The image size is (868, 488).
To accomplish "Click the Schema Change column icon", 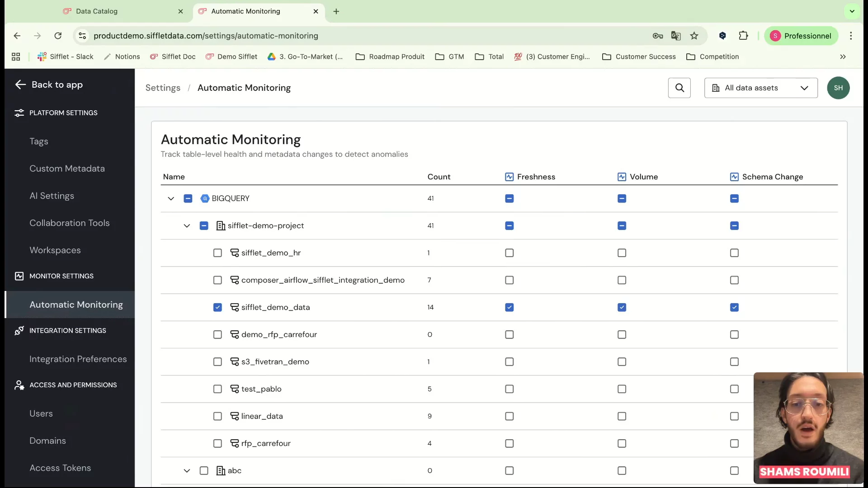I will (x=734, y=177).
